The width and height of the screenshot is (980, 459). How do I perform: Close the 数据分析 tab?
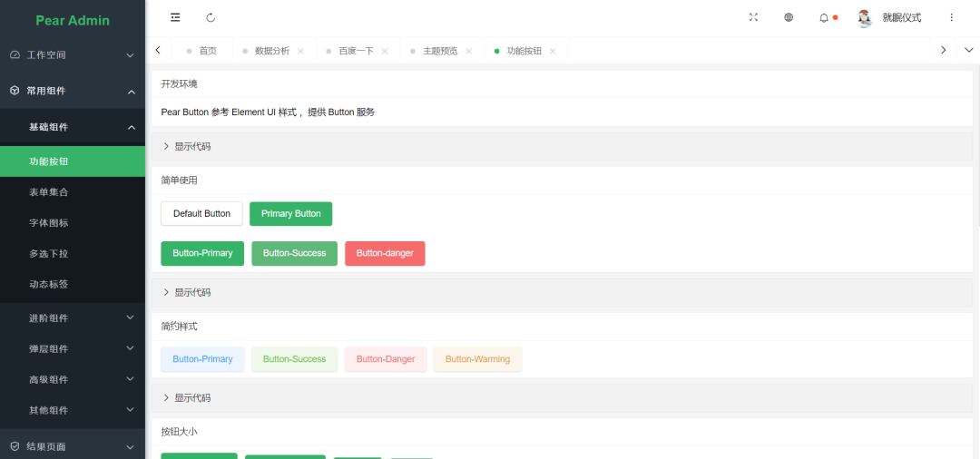pyautogui.click(x=300, y=51)
